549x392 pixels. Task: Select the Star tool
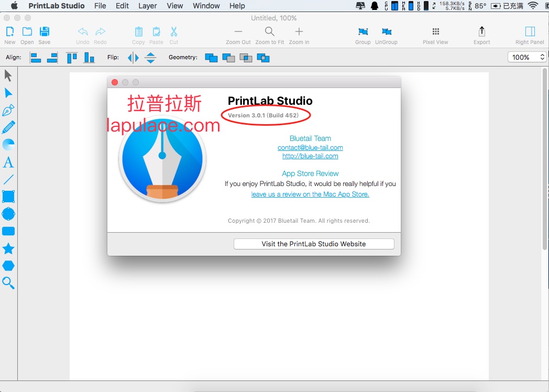(x=8, y=248)
